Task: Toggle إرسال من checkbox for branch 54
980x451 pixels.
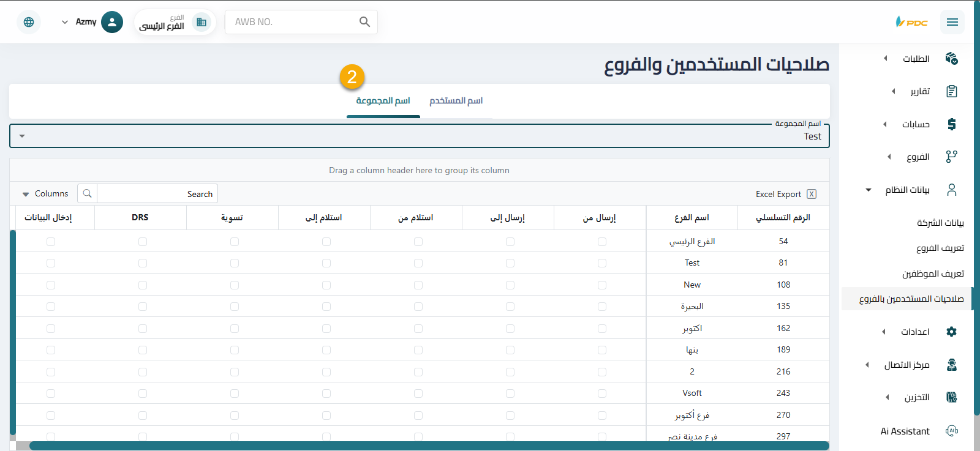Action: point(602,242)
